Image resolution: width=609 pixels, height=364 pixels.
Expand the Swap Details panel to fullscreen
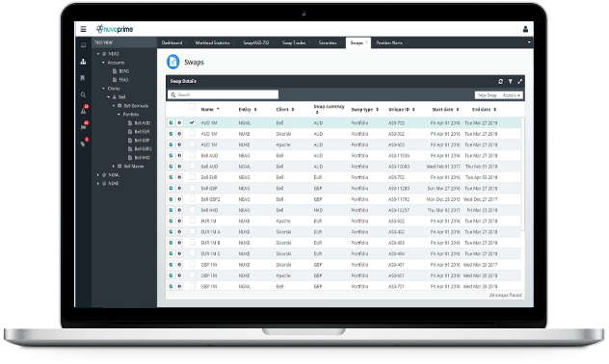519,81
